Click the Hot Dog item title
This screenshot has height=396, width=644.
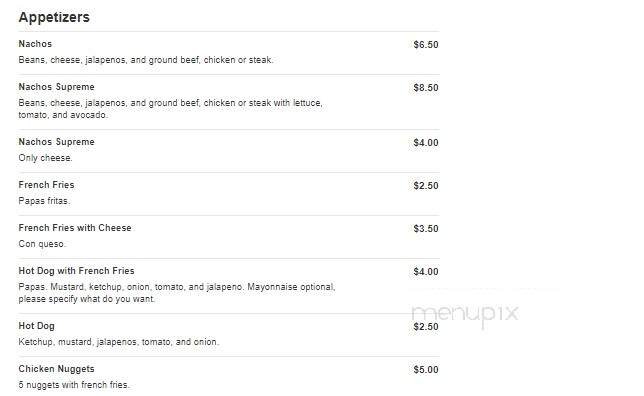37,326
